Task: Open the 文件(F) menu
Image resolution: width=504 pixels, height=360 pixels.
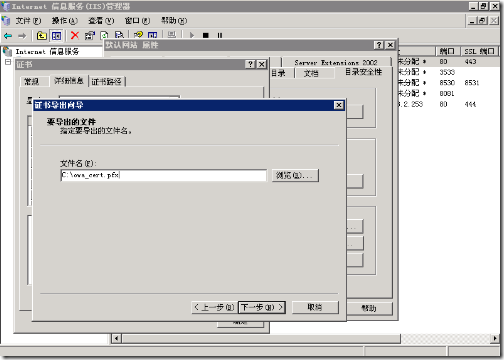Action: coord(28,21)
